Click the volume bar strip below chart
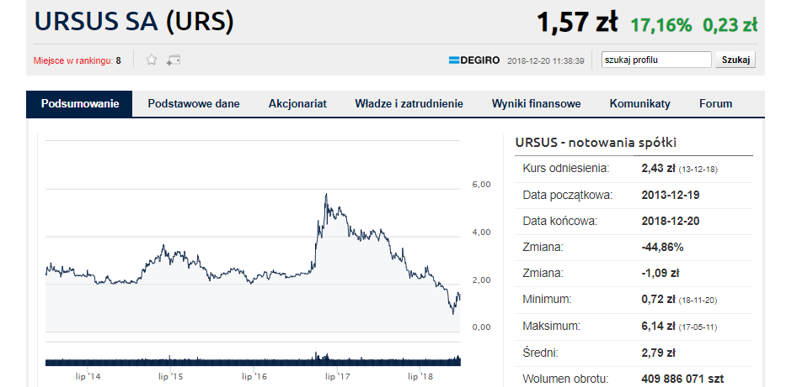Viewport: 786px width, 387px height. pos(253,359)
